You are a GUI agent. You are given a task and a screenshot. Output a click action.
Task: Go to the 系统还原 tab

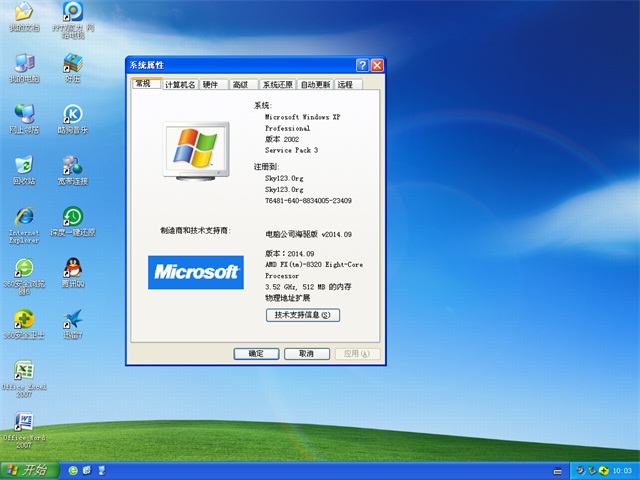pos(278,86)
